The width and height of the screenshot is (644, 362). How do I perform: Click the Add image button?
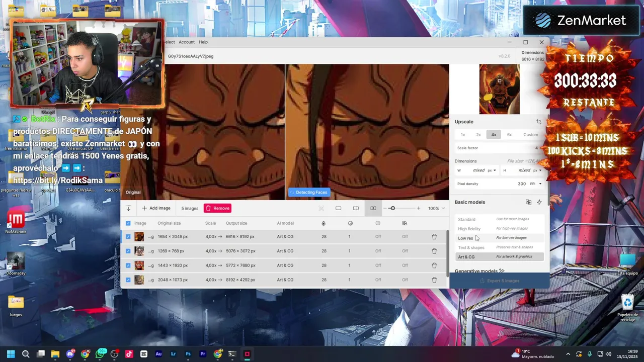(156, 208)
